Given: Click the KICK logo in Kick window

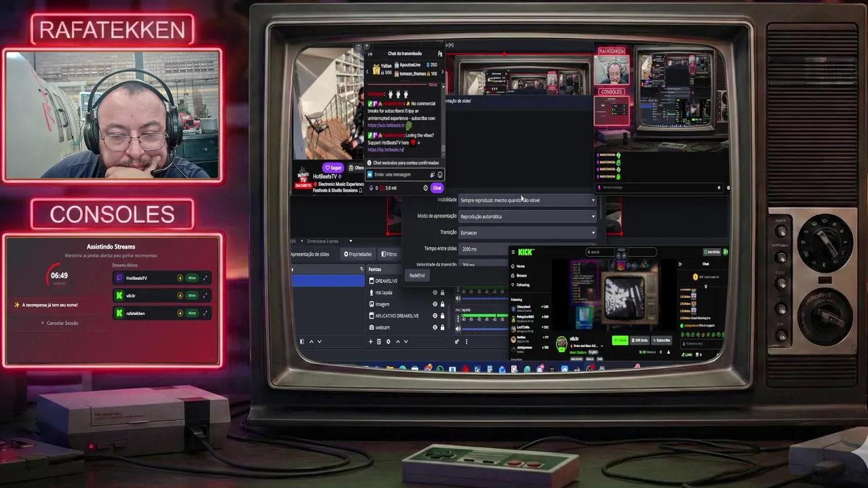Looking at the screenshot, I should coord(526,252).
